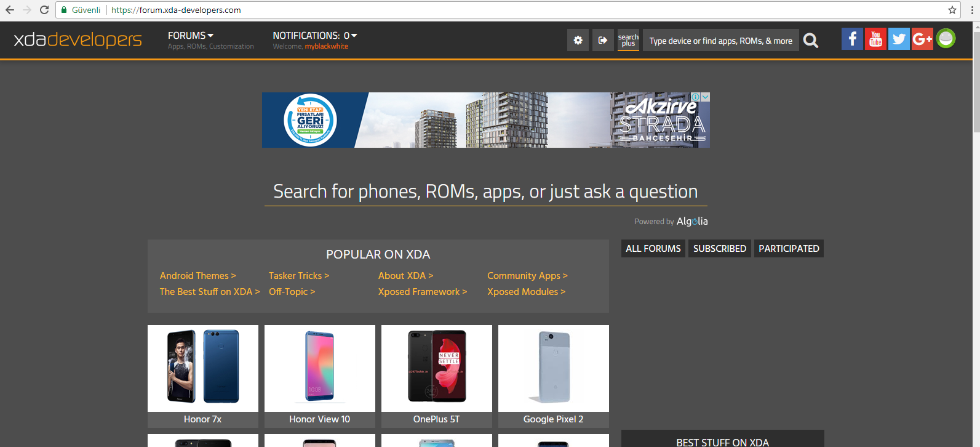Open the Xposed Framework link
The width and height of the screenshot is (980, 447).
(x=423, y=292)
